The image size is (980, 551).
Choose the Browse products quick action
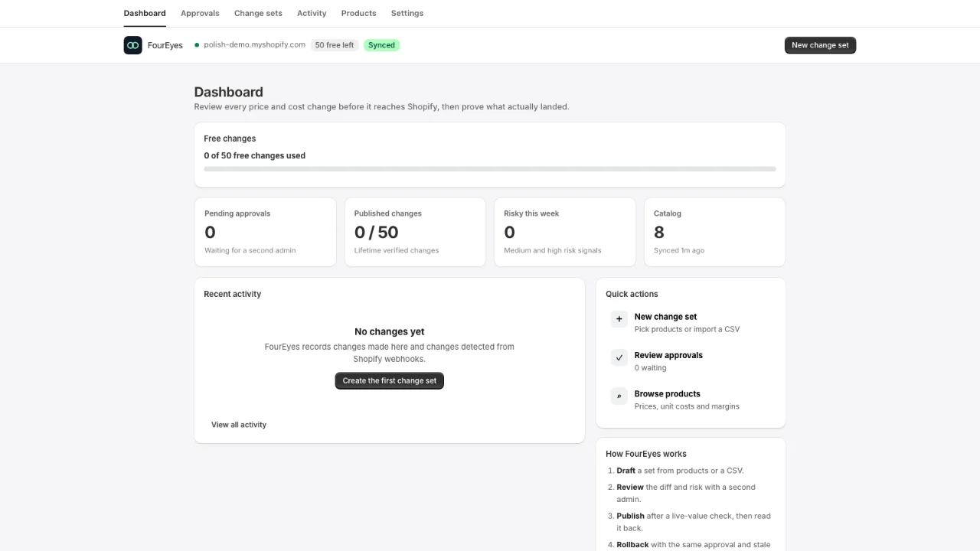pos(691,399)
